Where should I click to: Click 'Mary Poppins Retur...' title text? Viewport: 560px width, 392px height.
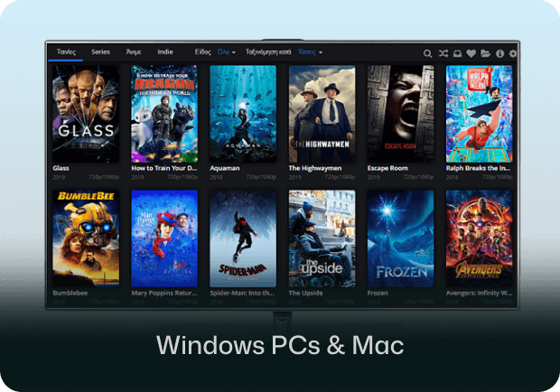click(x=164, y=294)
